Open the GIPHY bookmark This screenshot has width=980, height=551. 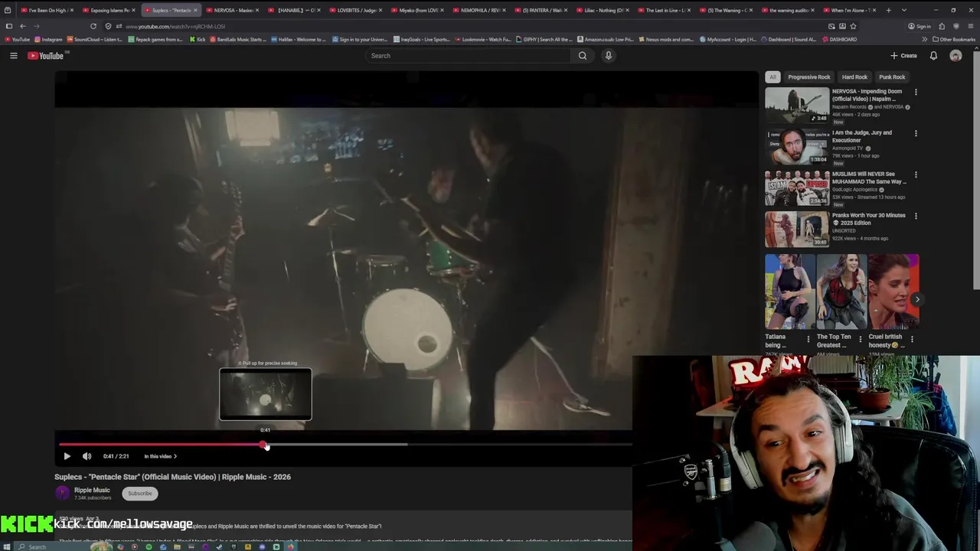(x=544, y=39)
